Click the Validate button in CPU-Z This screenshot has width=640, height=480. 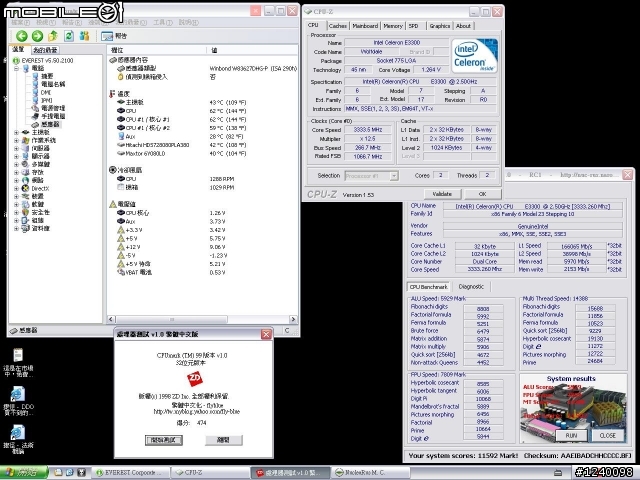[x=442, y=194]
